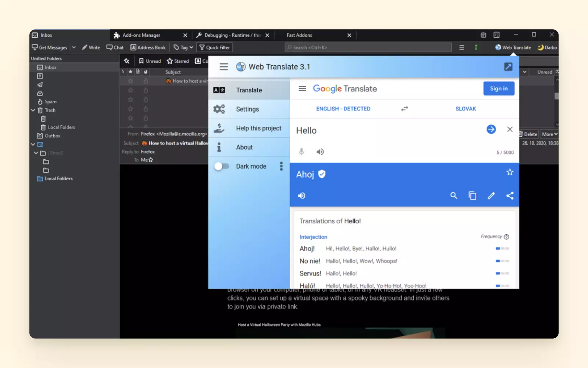Open Address Book
This screenshot has height=368, width=588.
point(148,47)
